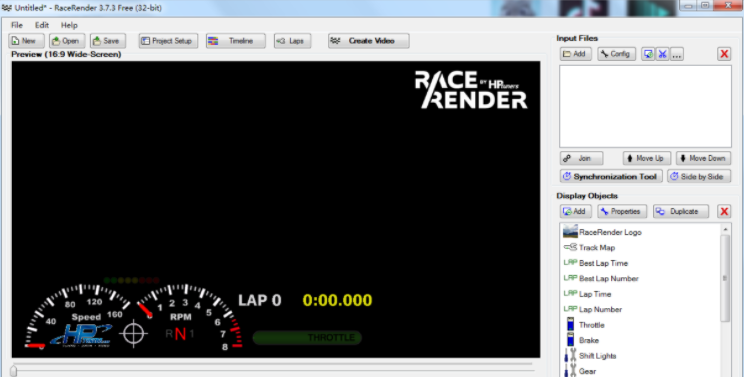Viewport: 744px width, 377px height.
Task: Open the Synchronization Tool
Action: coord(611,176)
